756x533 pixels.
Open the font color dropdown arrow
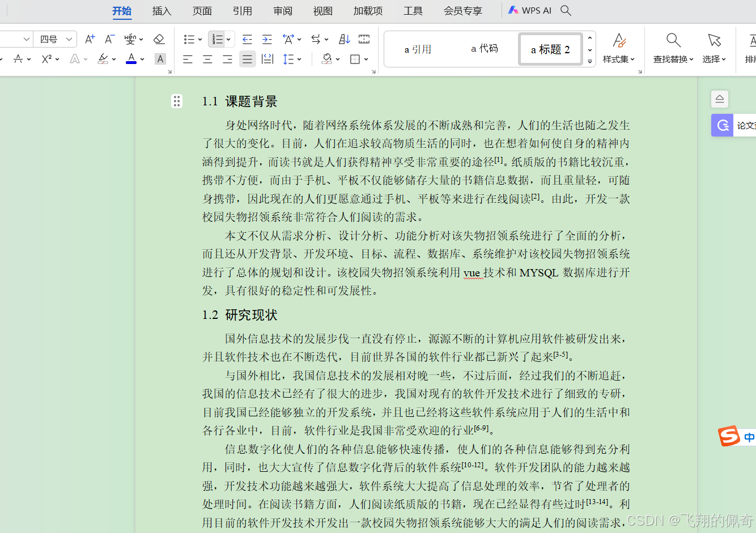pyautogui.click(x=142, y=58)
